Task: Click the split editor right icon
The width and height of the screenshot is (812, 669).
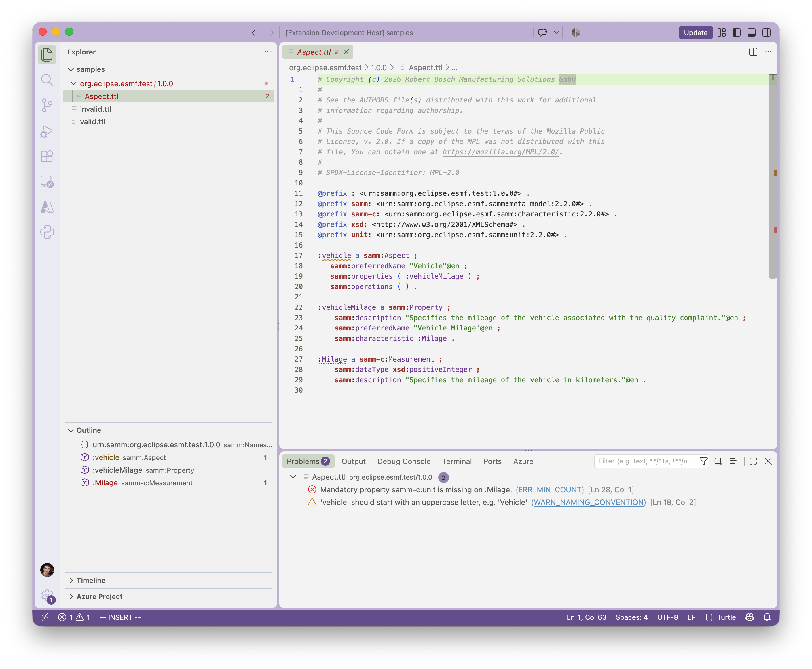Action: (x=753, y=52)
